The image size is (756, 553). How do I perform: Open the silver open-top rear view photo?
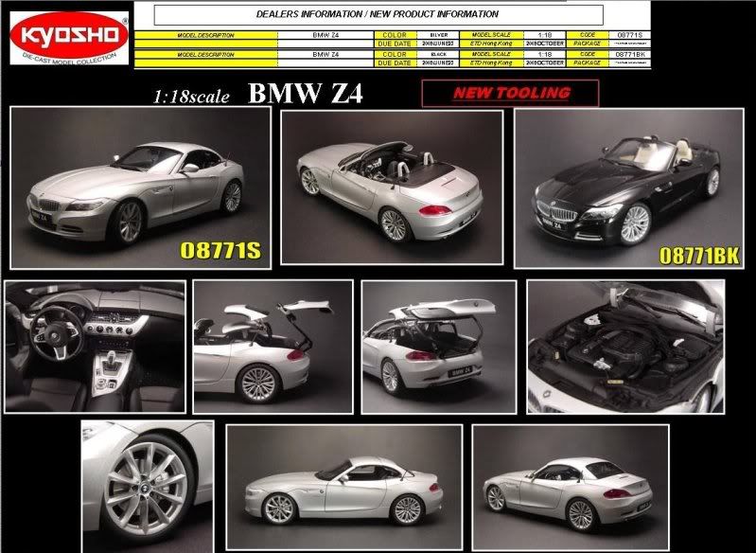(x=393, y=187)
